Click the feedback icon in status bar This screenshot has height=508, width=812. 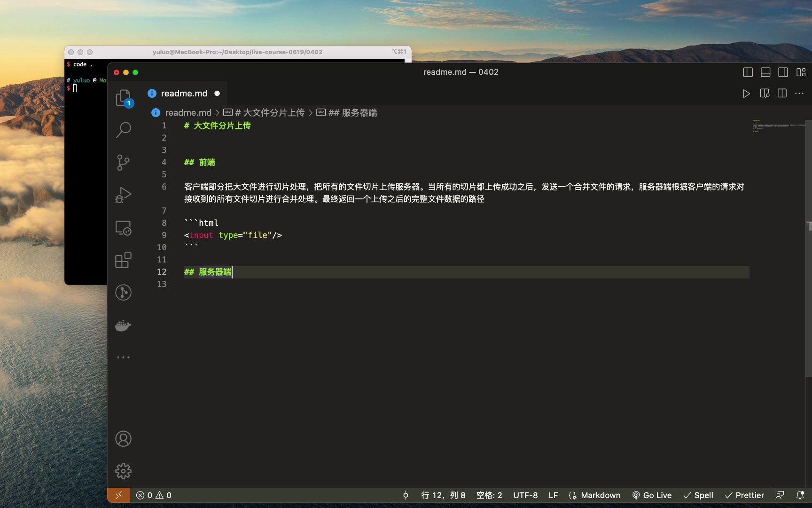coord(780,495)
